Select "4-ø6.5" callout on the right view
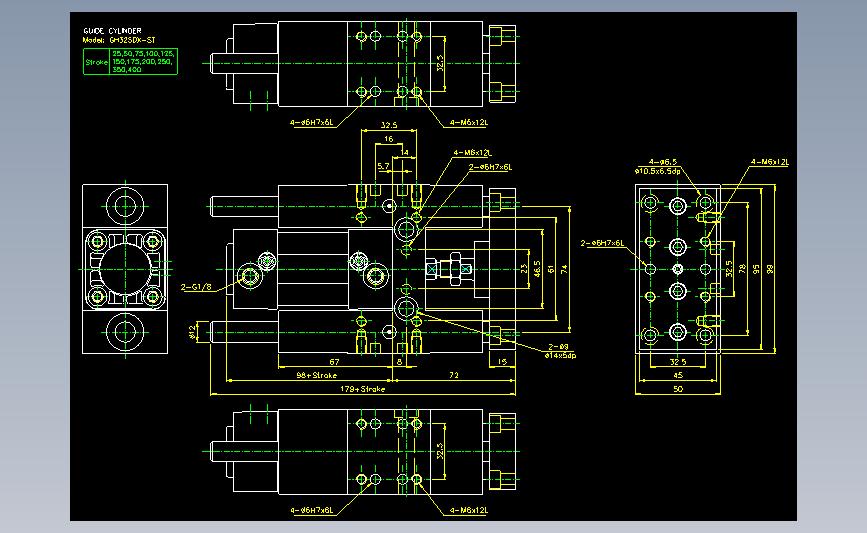This screenshot has width=867, height=533. (x=662, y=162)
